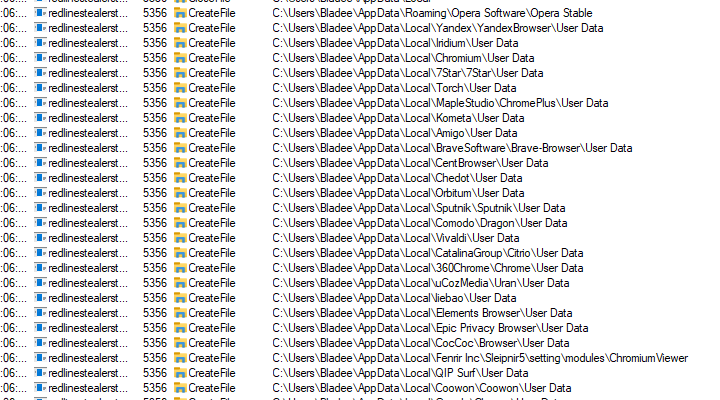Click the 7Star User Data path entry
This screenshot has width=720, height=400.
click(407, 73)
